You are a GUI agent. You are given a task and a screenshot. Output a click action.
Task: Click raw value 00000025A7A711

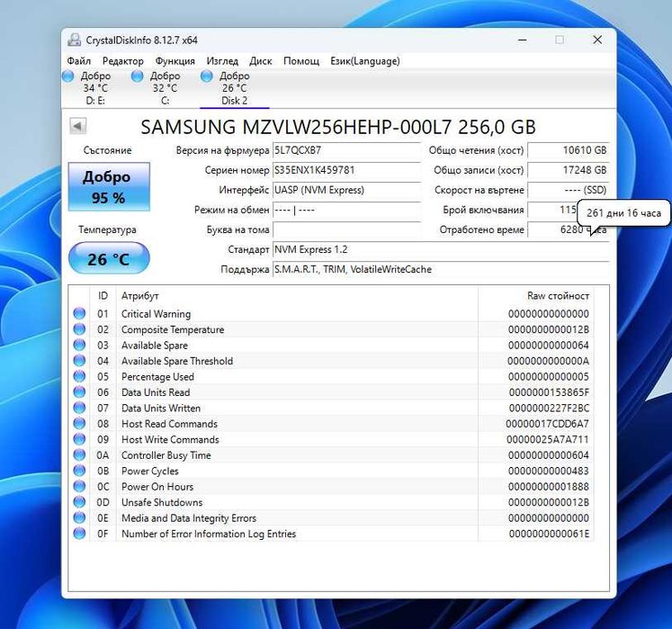(x=548, y=439)
